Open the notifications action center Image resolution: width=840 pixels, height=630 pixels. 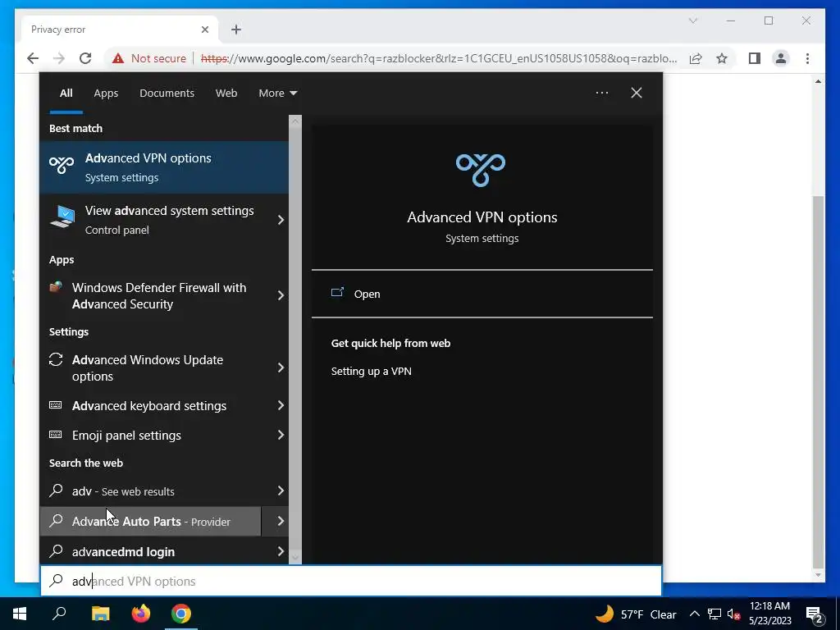815,614
